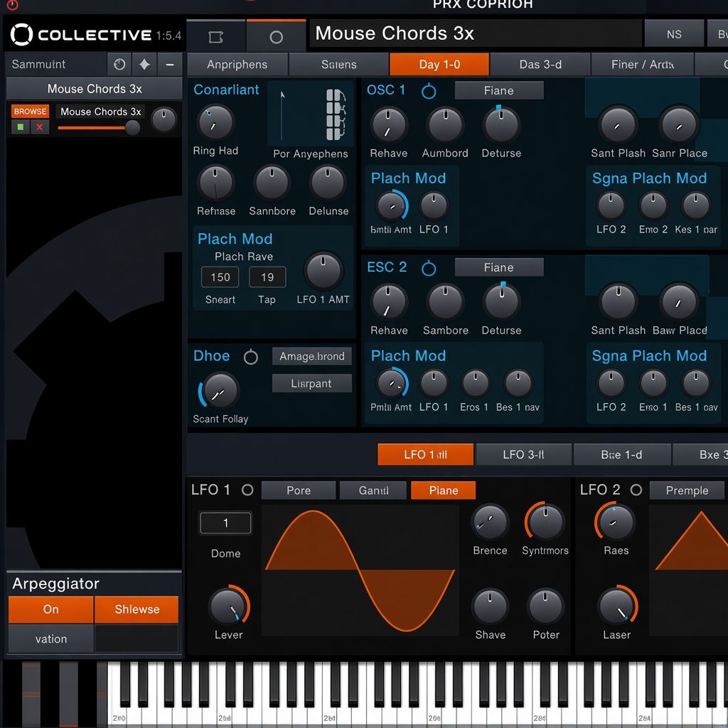Click the Baw Placed knob in ESC 2
728x728 pixels.
[x=679, y=302]
